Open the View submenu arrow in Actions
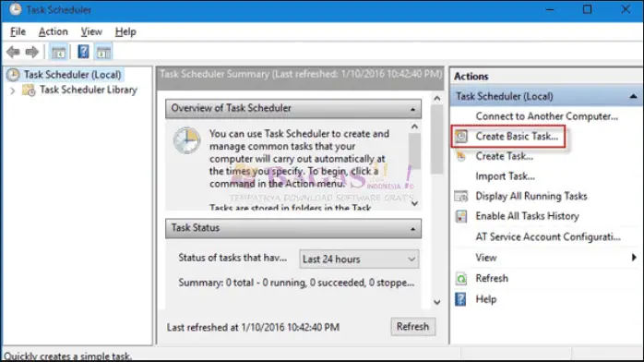The width and height of the screenshot is (644, 362). click(634, 258)
